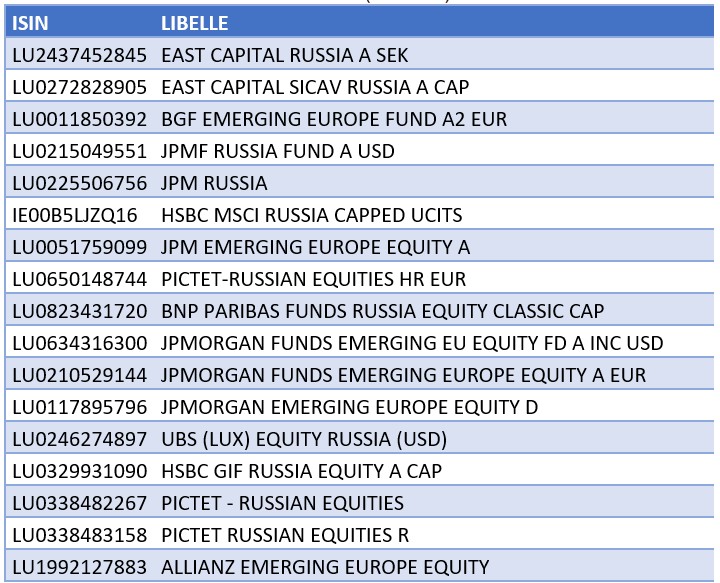Viewport: 720px width, 583px height.
Task: Click JPMORGAN FUNDS EMERGING EUROPE EQUITY A EUR
Action: coord(403,375)
